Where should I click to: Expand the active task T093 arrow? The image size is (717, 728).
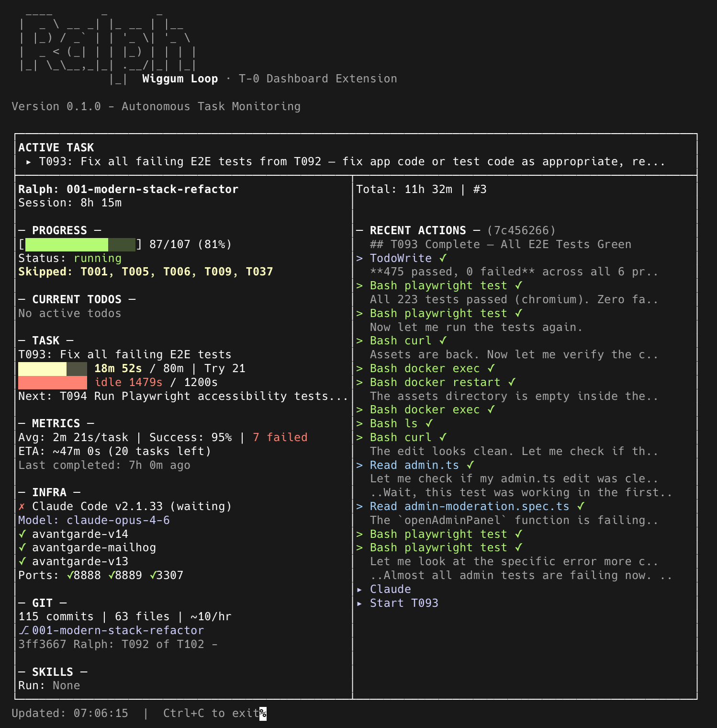(29, 162)
